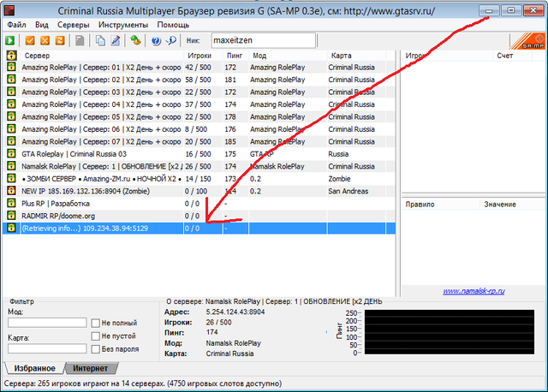
Task: Click the green-arrow settings toolbar icon
Action: [135, 40]
